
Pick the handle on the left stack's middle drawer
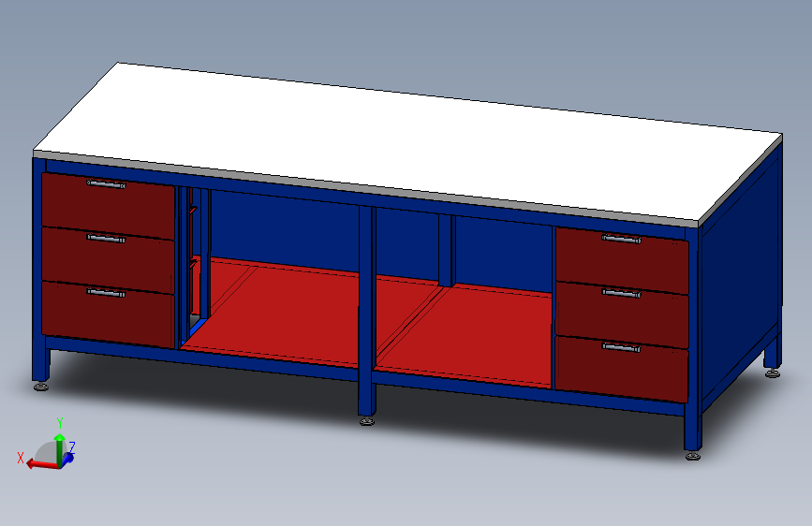tap(106, 238)
